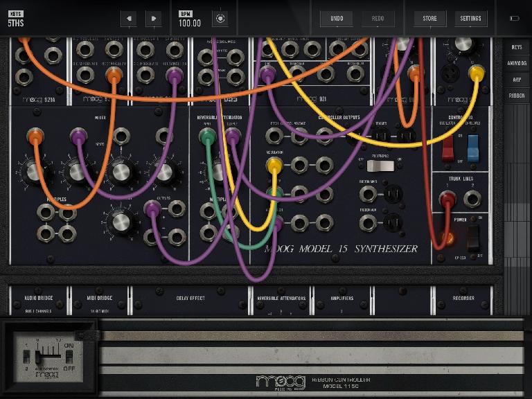Image resolution: width=532 pixels, height=399 pixels.
Task: Click the STORE button
Action: tap(430, 18)
